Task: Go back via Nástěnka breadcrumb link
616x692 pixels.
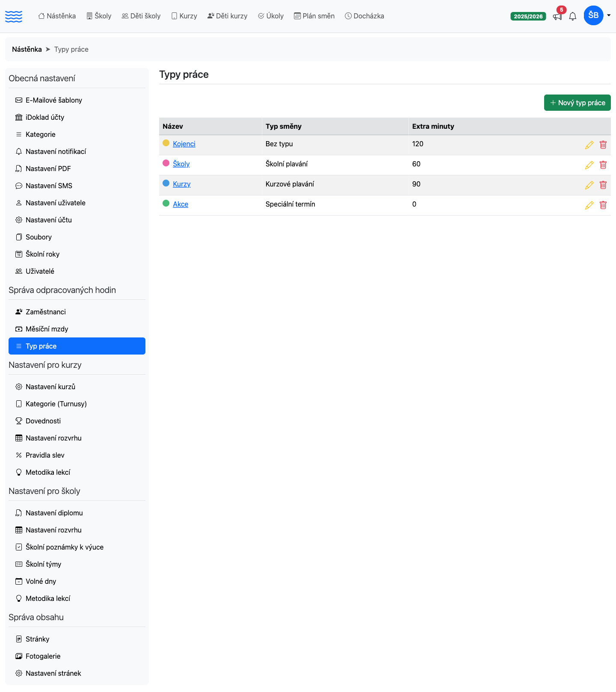Action: tap(27, 49)
